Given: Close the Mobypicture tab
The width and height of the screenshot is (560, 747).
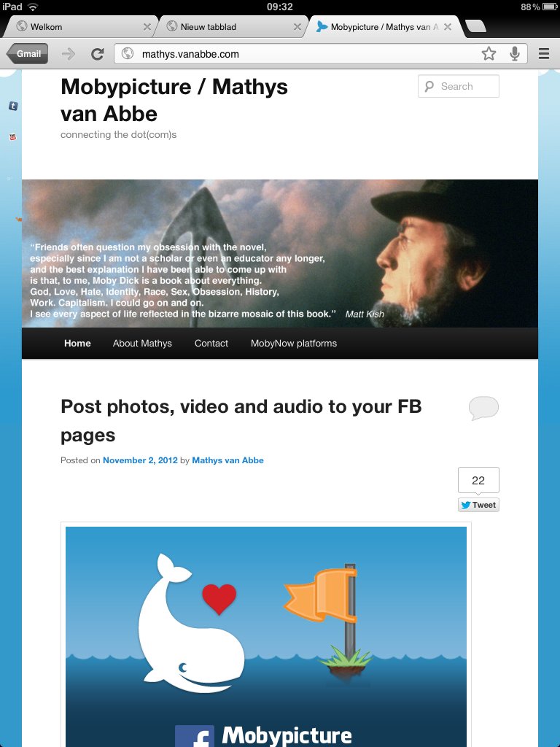Looking at the screenshot, I should click(x=448, y=27).
